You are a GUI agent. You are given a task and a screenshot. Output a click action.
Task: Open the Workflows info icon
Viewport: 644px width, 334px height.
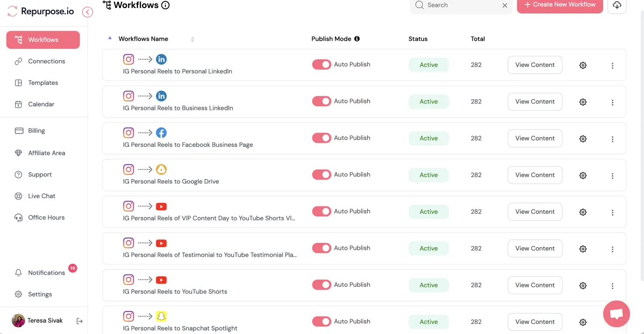[x=165, y=5]
